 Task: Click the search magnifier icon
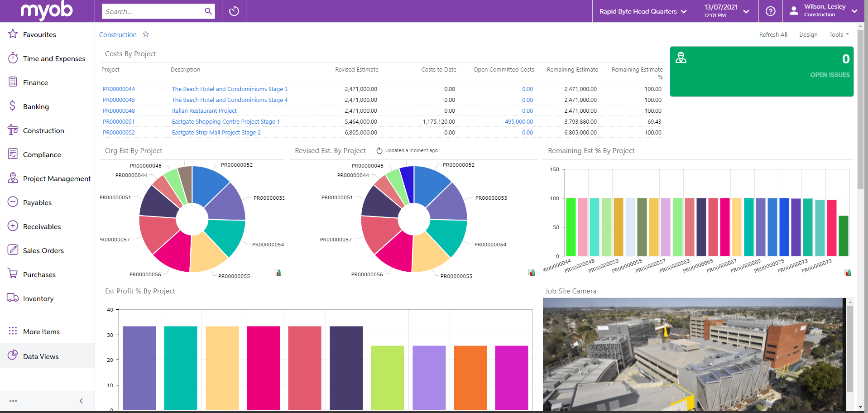[208, 11]
